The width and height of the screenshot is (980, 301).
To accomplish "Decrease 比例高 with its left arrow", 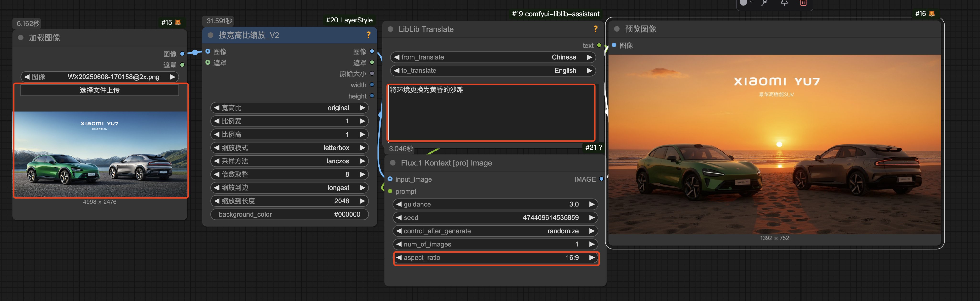I will coord(217,134).
